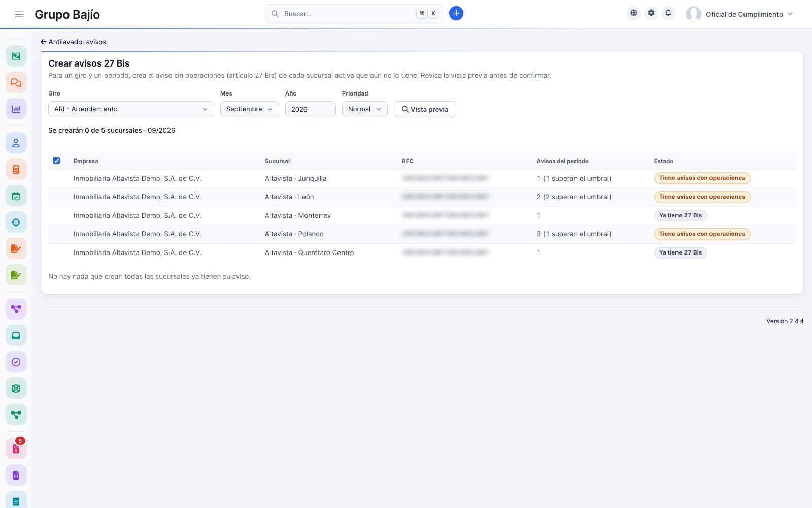Expand the Oficial de Cumplimiento user menu
Image resolution: width=812 pixels, height=508 pixels.
740,14
